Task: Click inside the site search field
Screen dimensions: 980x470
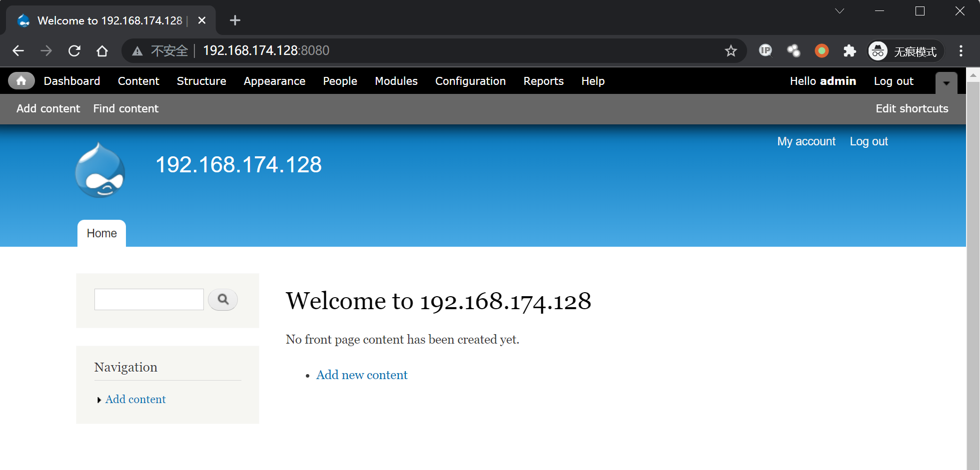Action: point(149,300)
